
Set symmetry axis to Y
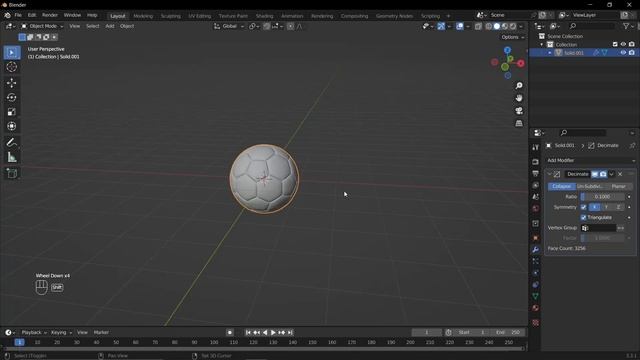pos(607,207)
